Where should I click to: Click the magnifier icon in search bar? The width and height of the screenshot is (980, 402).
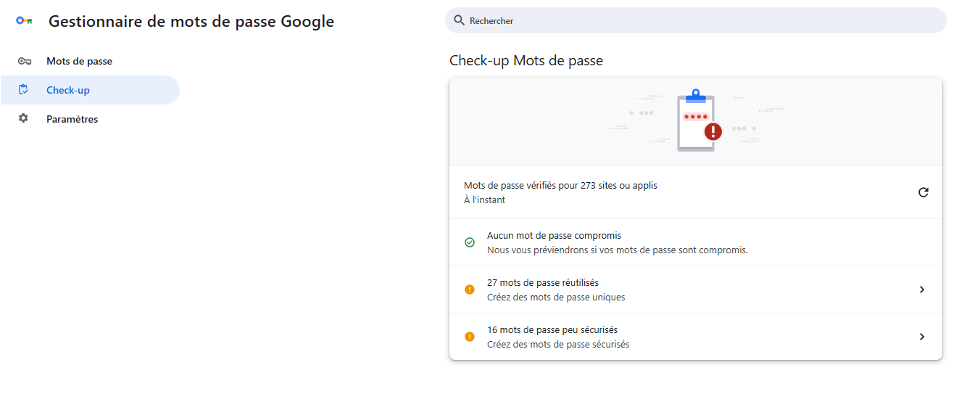tap(459, 20)
